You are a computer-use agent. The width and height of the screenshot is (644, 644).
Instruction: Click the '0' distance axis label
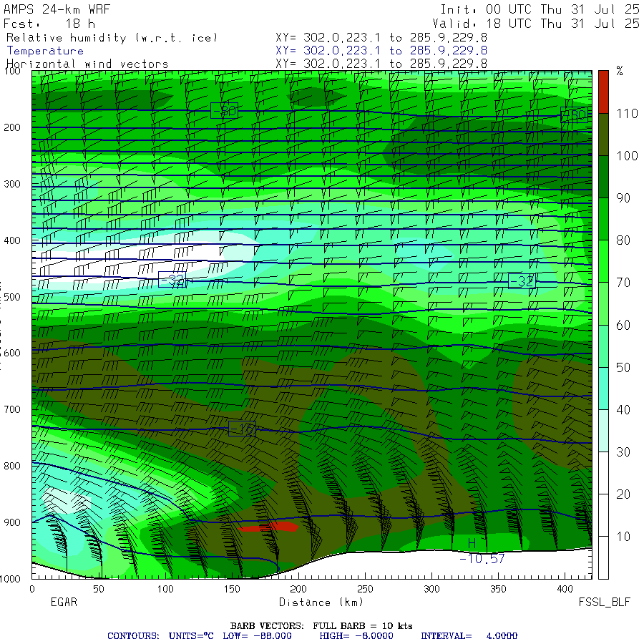click(32, 589)
